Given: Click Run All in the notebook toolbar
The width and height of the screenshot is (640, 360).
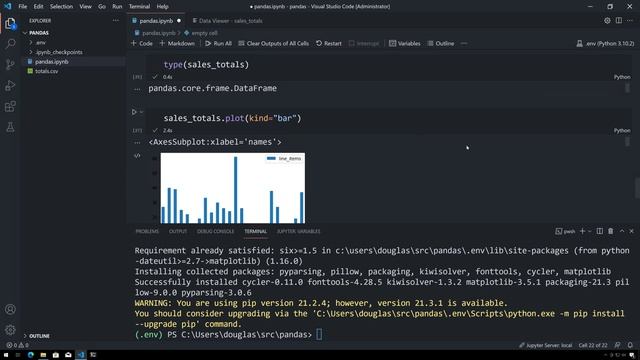Looking at the screenshot, I should point(218,43).
